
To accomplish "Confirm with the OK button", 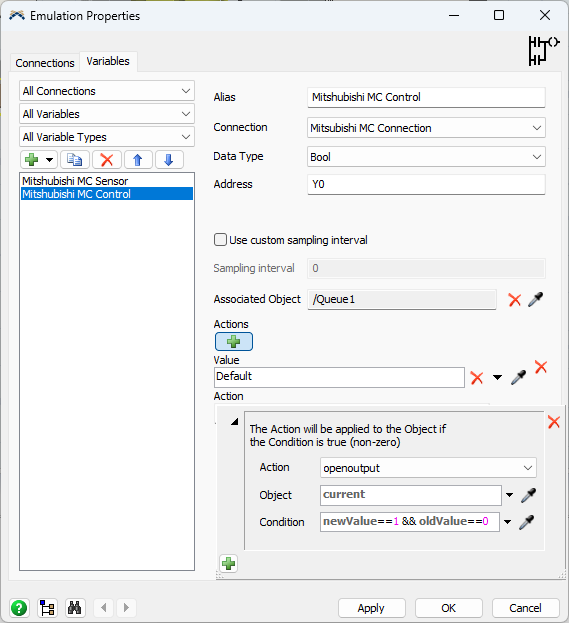I will point(449,608).
